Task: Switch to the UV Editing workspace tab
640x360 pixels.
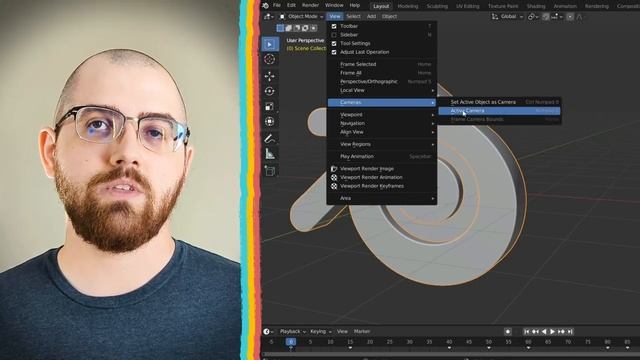Action: pos(467,6)
